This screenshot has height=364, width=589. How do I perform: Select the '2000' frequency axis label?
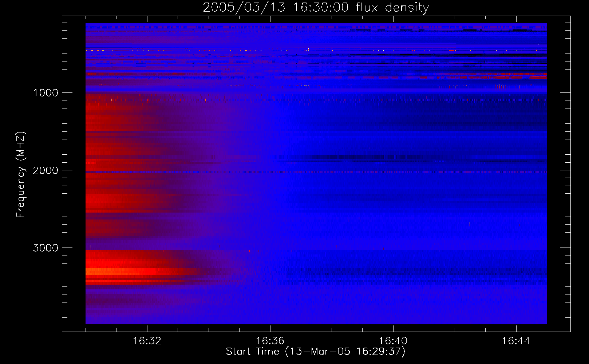[46, 170]
